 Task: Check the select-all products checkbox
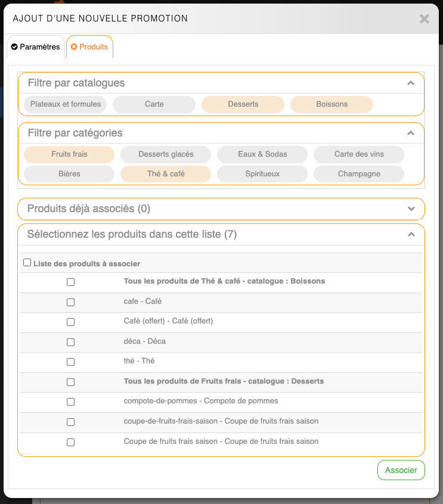[x=27, y=263]
